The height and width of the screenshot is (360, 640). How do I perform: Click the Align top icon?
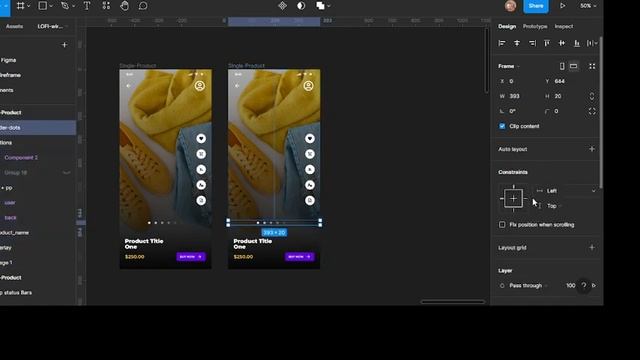tap(547, 43)
